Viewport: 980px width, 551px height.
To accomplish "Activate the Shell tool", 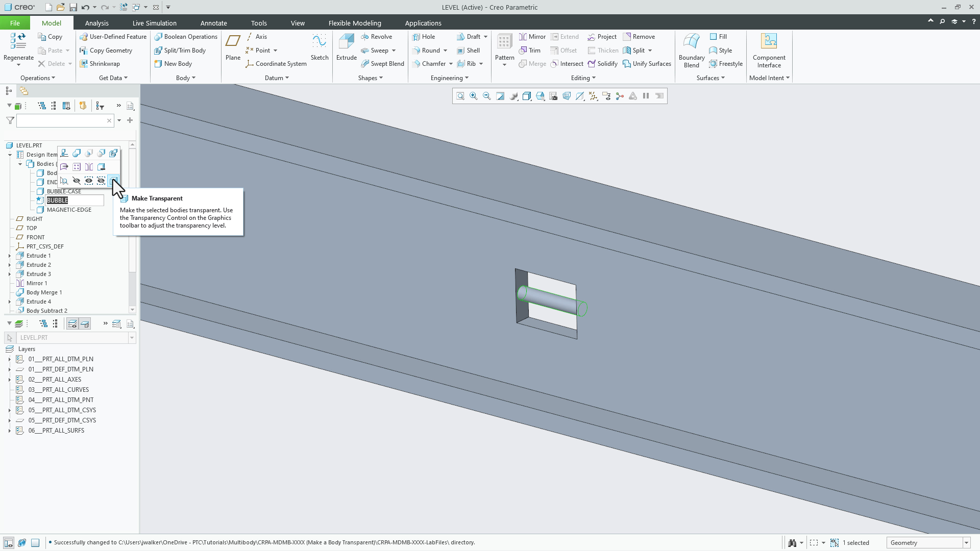I will tap(469, 50).
